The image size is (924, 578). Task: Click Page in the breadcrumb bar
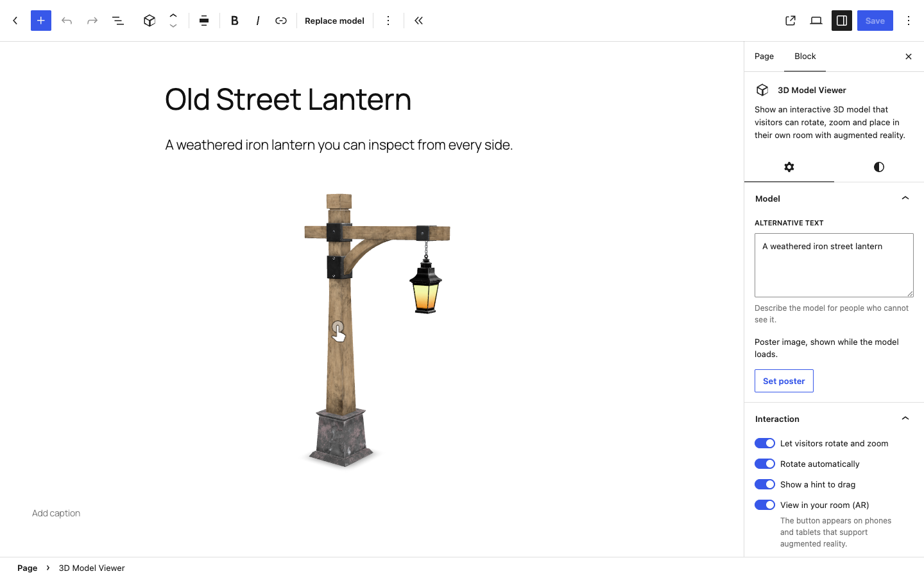point(28,568)
